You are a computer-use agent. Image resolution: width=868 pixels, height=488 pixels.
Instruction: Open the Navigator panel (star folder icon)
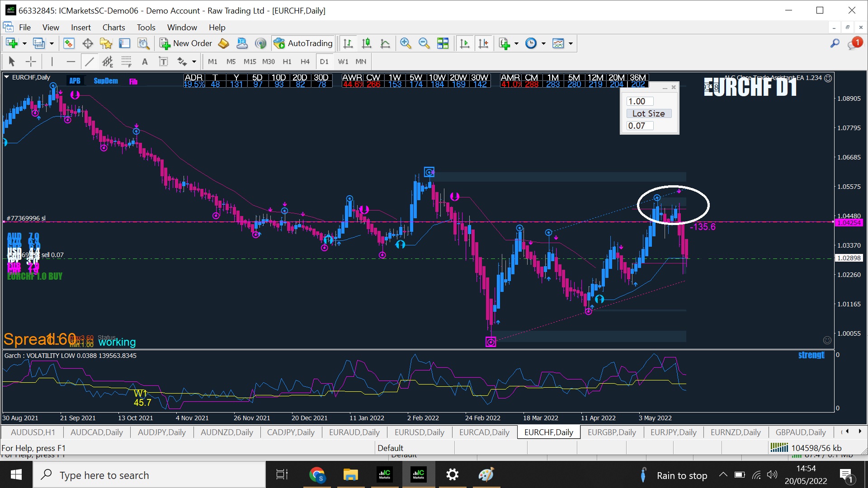click(x=106, y=43)
